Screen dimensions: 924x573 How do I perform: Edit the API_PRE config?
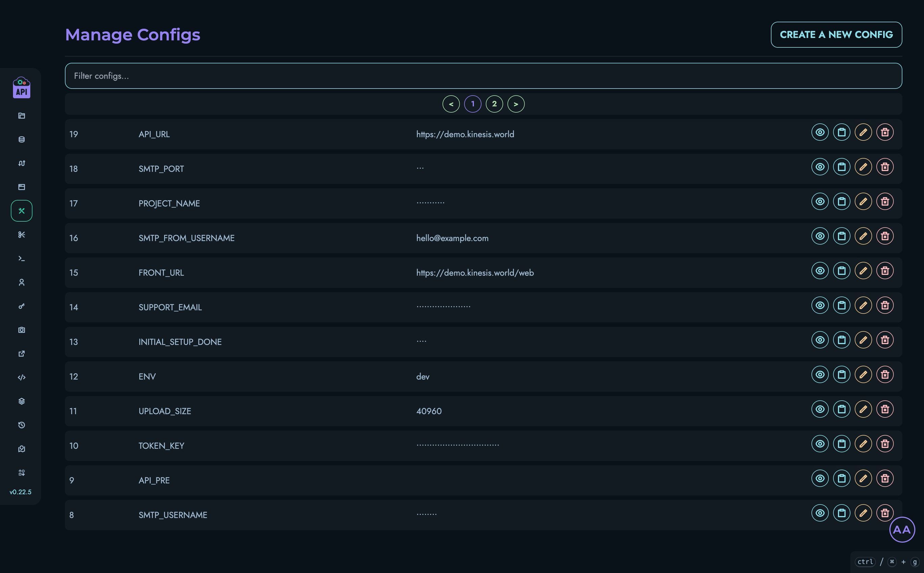point(863,478)
